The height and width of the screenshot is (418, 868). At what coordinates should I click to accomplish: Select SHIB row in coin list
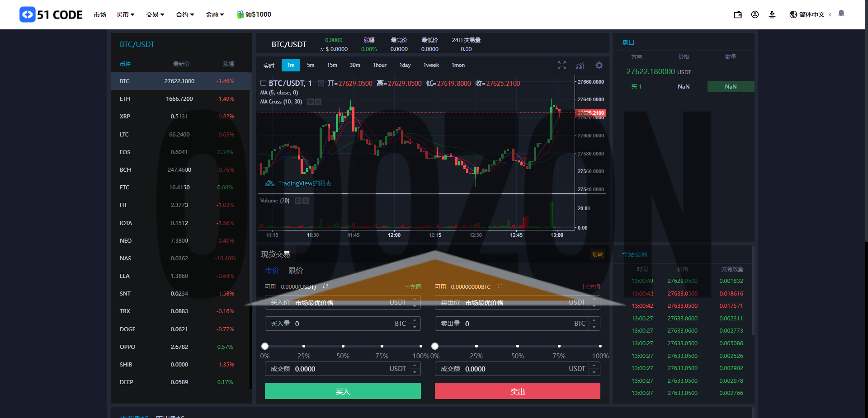point(180,364)
